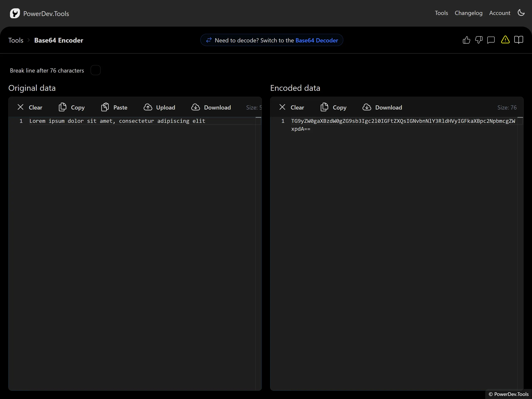This screenshot has width=532, height=399.
Task: Switch to the Base64 Decoder link
Action: click(317, 40)
